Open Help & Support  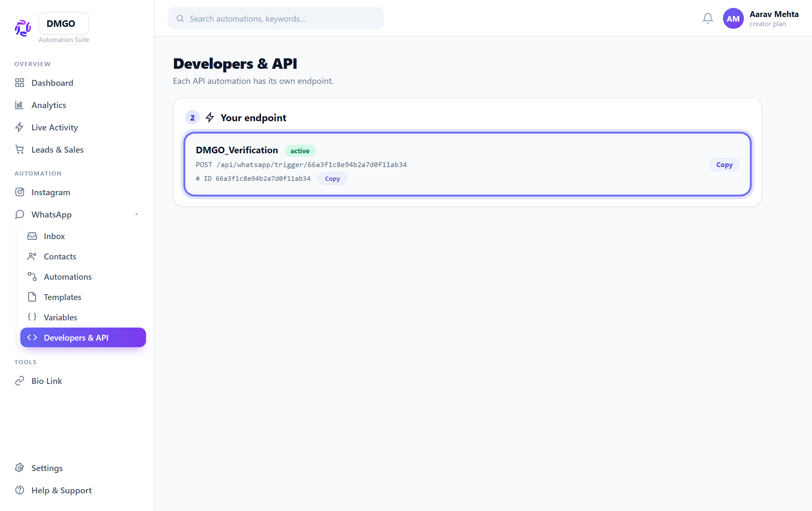[61, 490]
